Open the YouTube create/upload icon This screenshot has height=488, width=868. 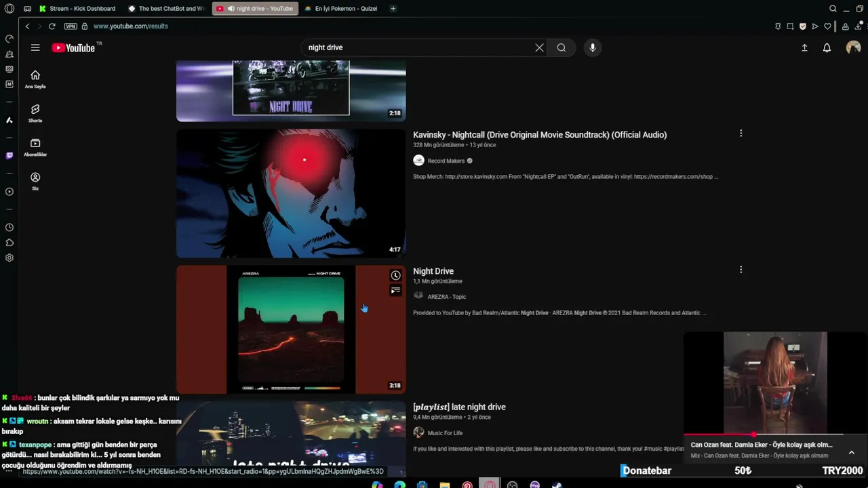coord(804,47)
